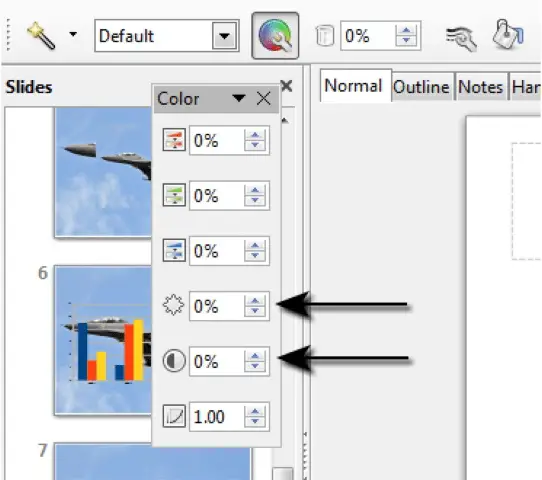The height and width of the screenshot is (480, 542).
Task: Close the Slides panel
Action: [x=287, y=86]
